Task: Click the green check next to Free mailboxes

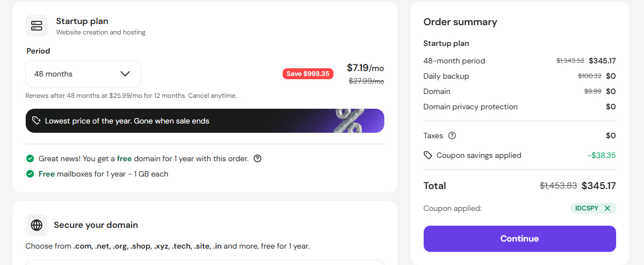Action: 30,174
